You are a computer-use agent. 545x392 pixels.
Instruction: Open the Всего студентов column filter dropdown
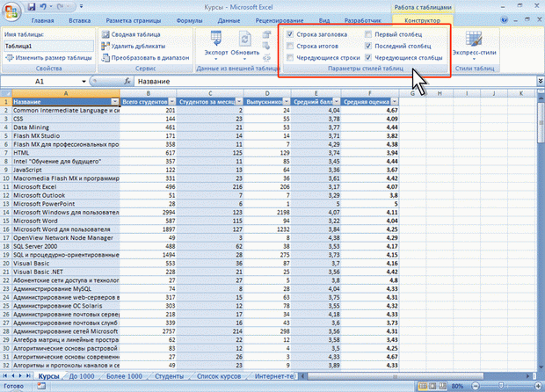172,102
